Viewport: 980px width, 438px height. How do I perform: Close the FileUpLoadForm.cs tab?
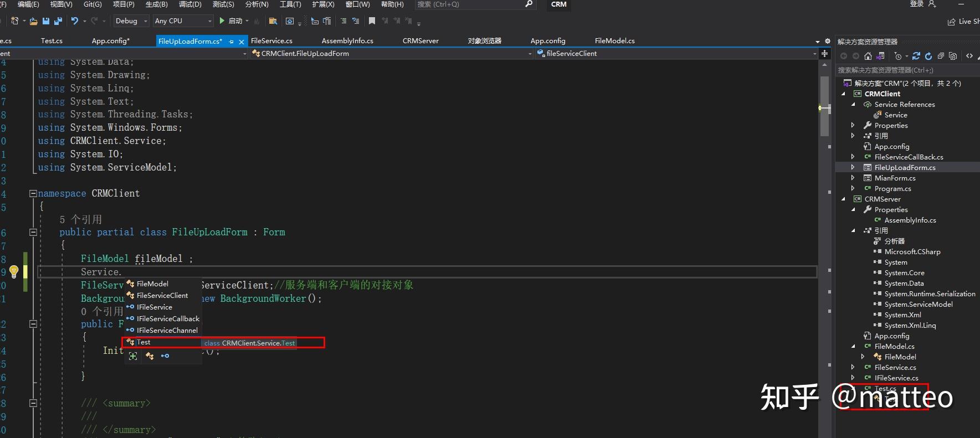pos(242,42)
